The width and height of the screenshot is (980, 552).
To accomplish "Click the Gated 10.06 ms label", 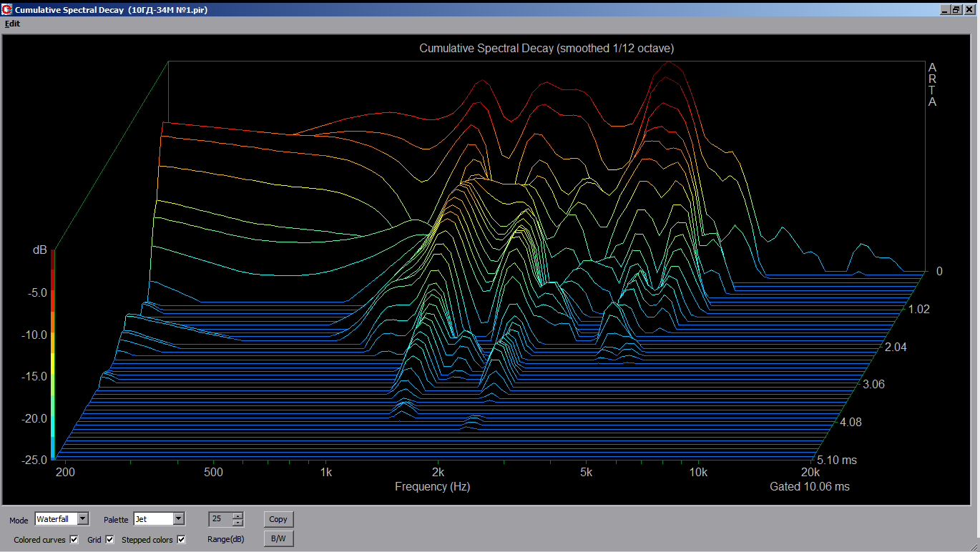I will coord(809,486).
